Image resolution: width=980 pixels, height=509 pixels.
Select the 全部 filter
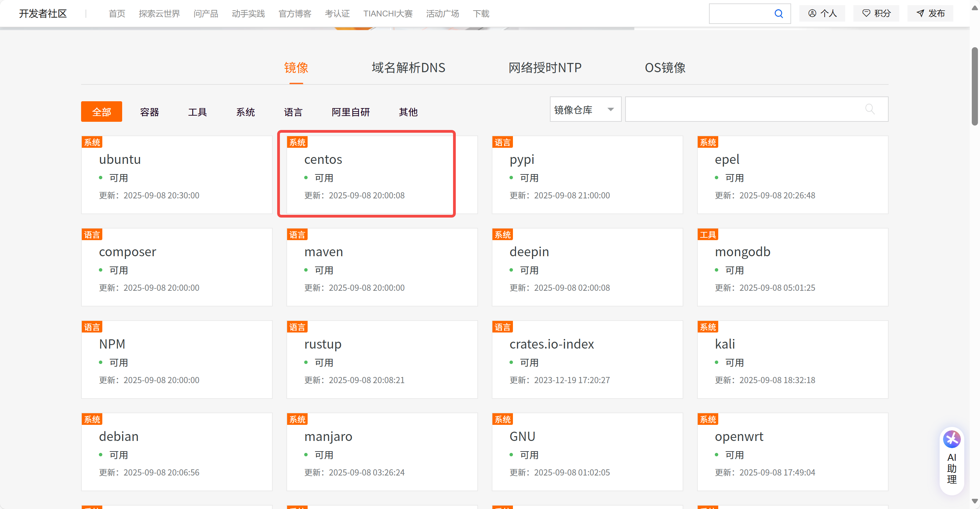102,112
